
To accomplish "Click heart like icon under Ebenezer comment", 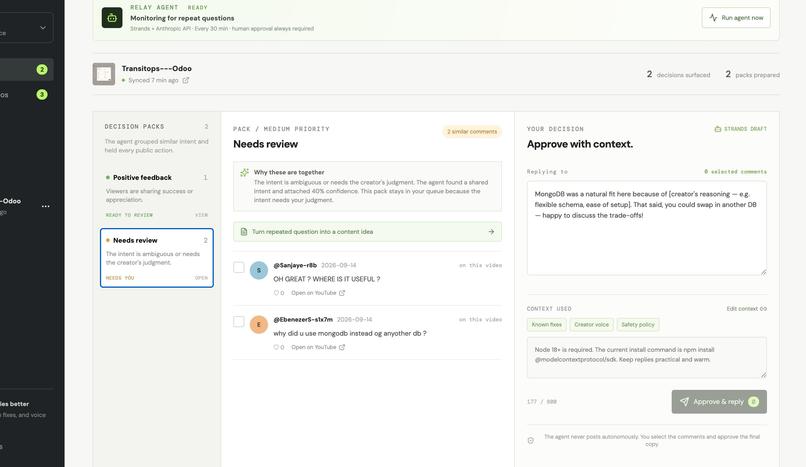I will (276, 347).
